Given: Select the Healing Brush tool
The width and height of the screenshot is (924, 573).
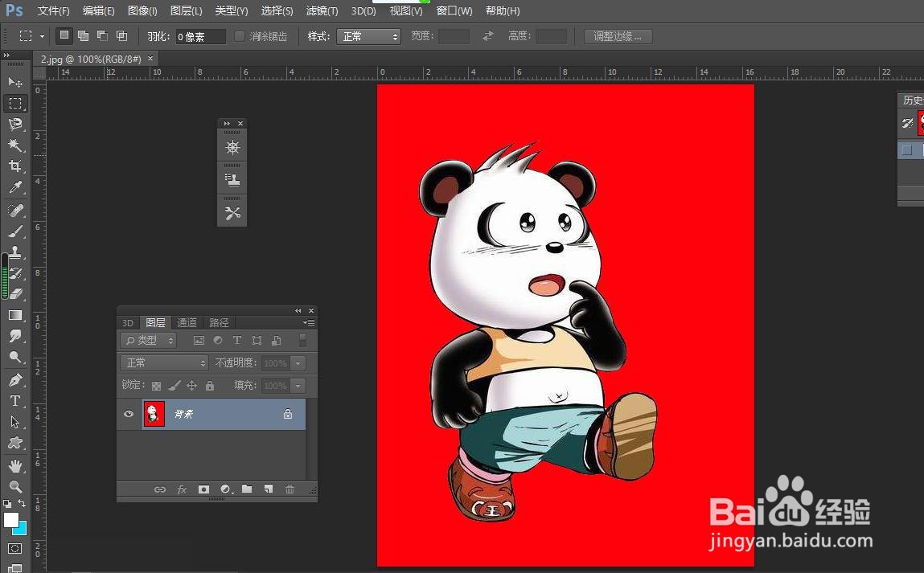Looking at the screenshot, I should (15, 211).
